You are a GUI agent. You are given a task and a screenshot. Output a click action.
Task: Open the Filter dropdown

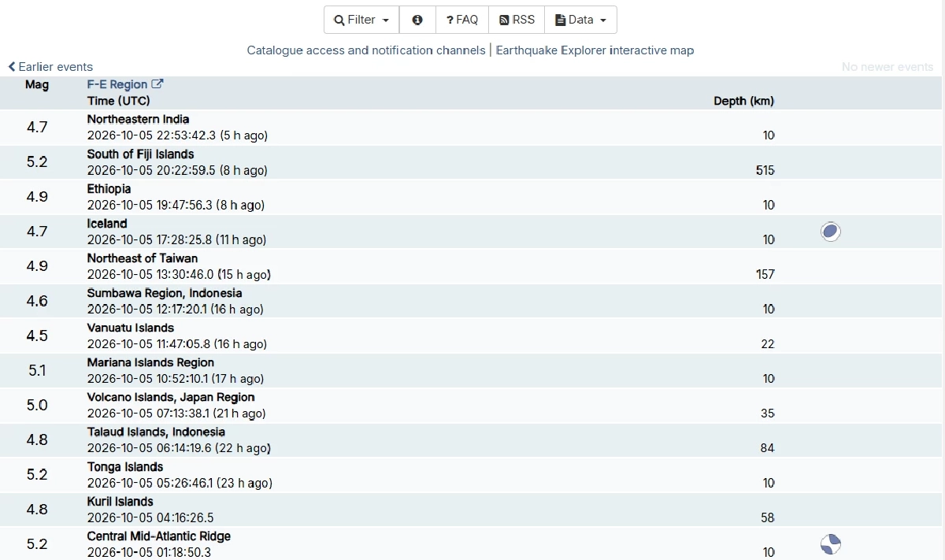pyautogui.click(x=361, y=20)
